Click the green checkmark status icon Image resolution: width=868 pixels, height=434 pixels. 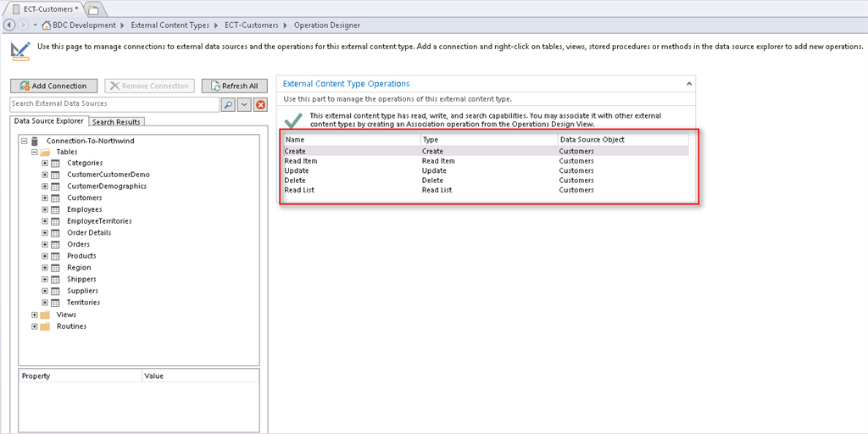click(x=292, y=120)
